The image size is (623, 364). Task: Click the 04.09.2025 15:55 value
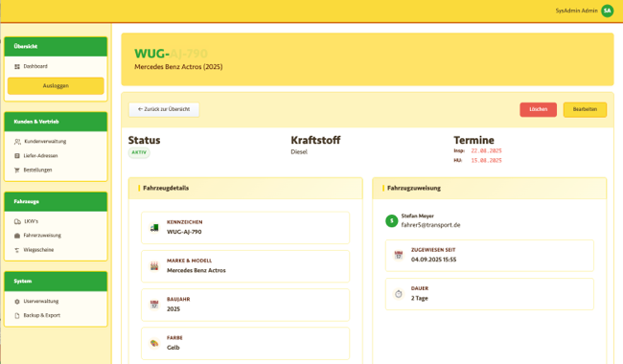pyautogui.click(x=433, y=260)
